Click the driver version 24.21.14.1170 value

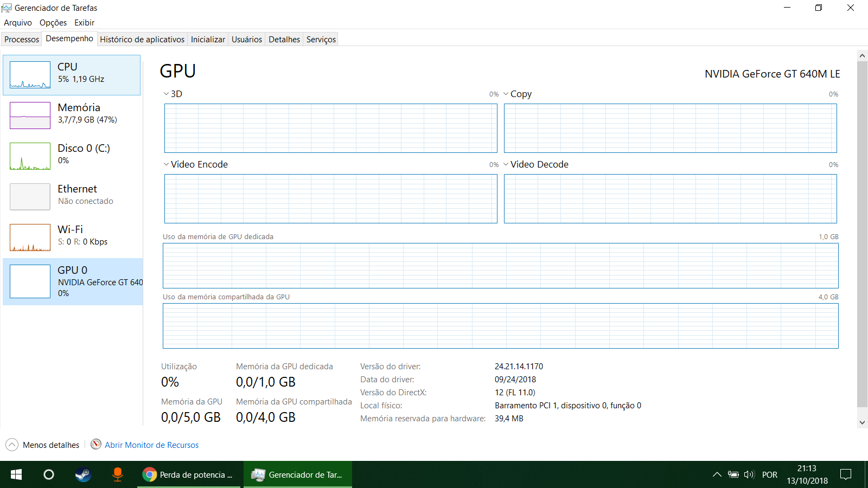pyautogui.click(x=519, y=367)
